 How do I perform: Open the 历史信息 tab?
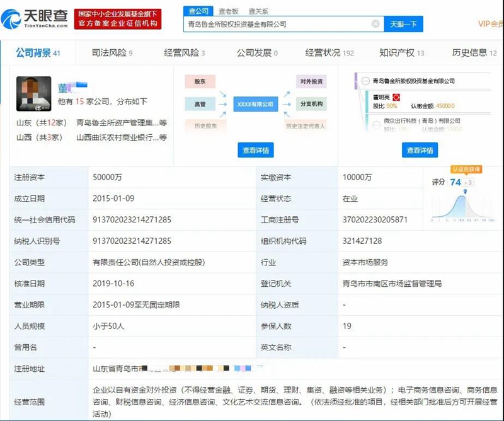click(474, 53)
